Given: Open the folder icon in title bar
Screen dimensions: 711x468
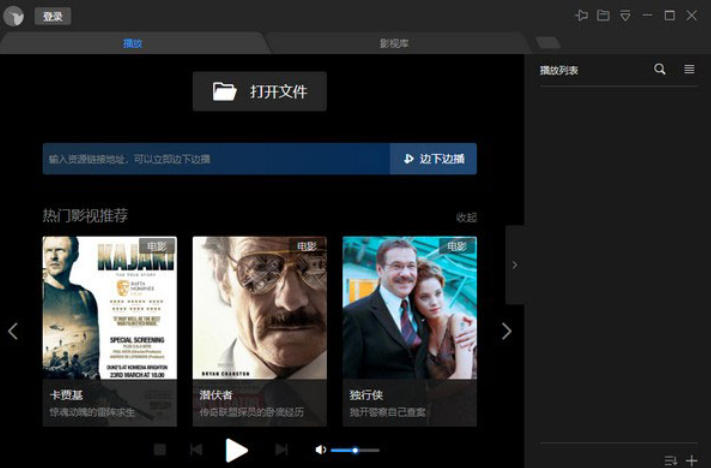Looking at the screenshot, I should 603,15.
